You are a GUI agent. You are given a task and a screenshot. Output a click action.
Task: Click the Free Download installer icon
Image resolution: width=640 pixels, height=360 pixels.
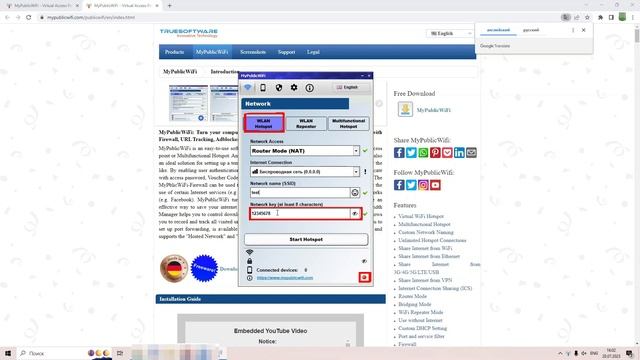[405, 109]
